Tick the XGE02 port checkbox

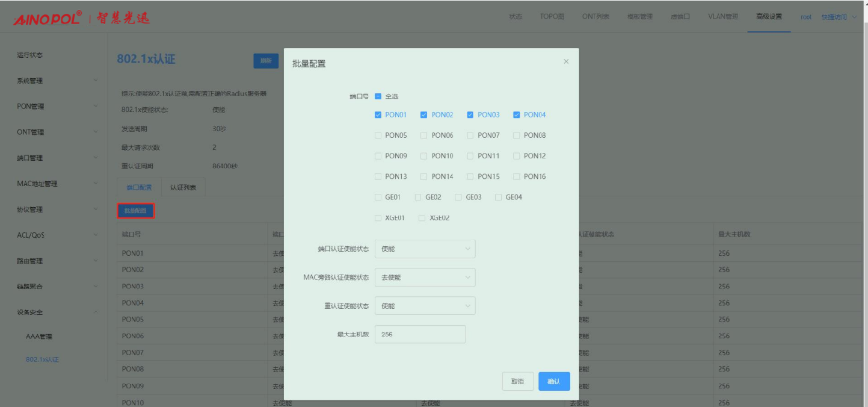pyautogui.click(x=422, y=218)
